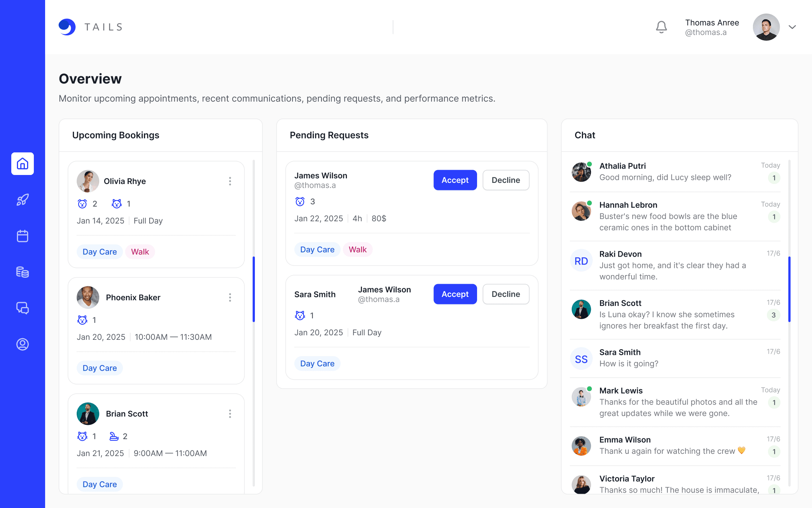
Task: Open Phoenix Baker booking options menu
Action: click(x=230, y=298)
